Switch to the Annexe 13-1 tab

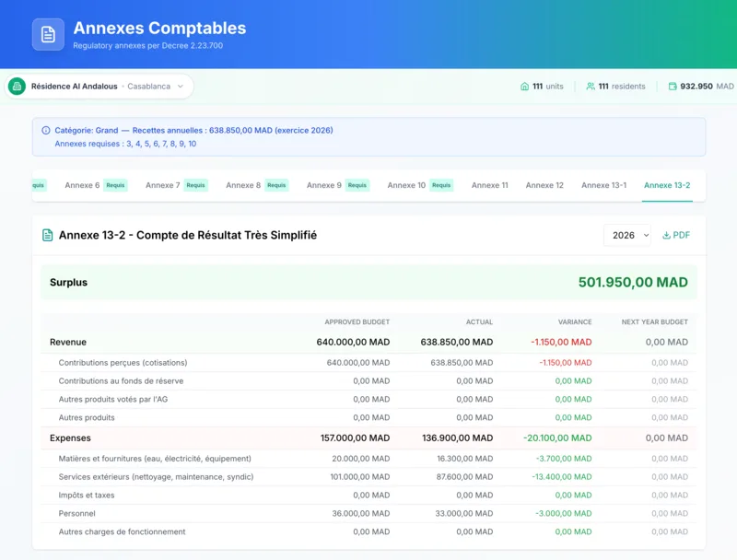point(604,185)
